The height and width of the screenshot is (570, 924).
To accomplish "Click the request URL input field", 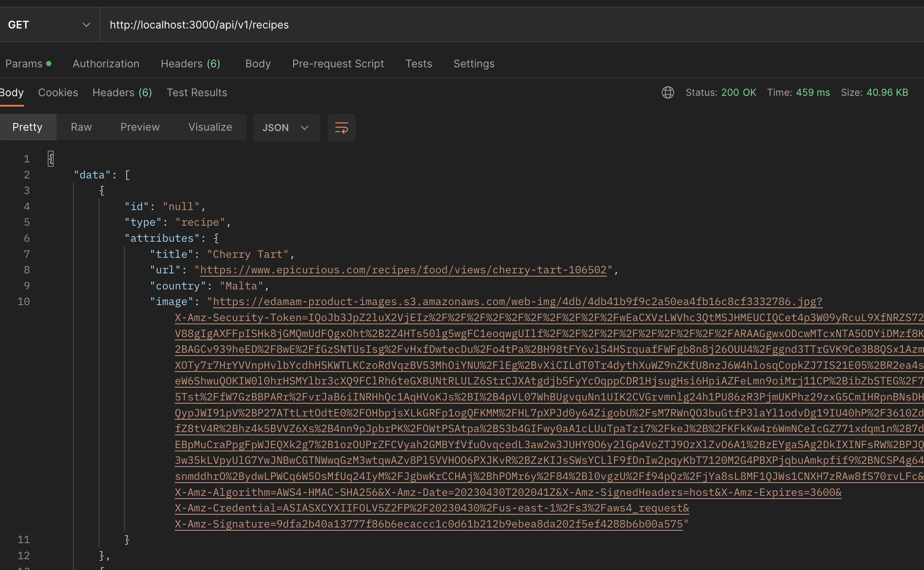I will [x=481, y=25].
